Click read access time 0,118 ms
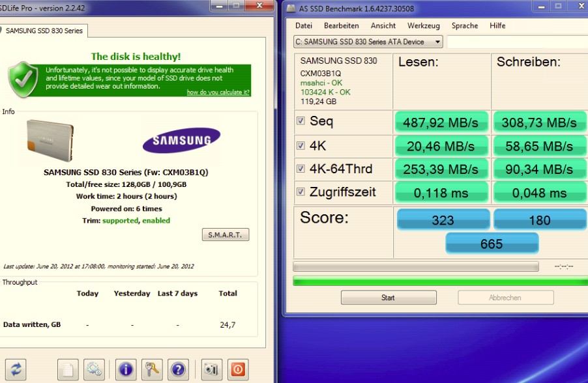This screenshot has height=383, width=588. 441,193
